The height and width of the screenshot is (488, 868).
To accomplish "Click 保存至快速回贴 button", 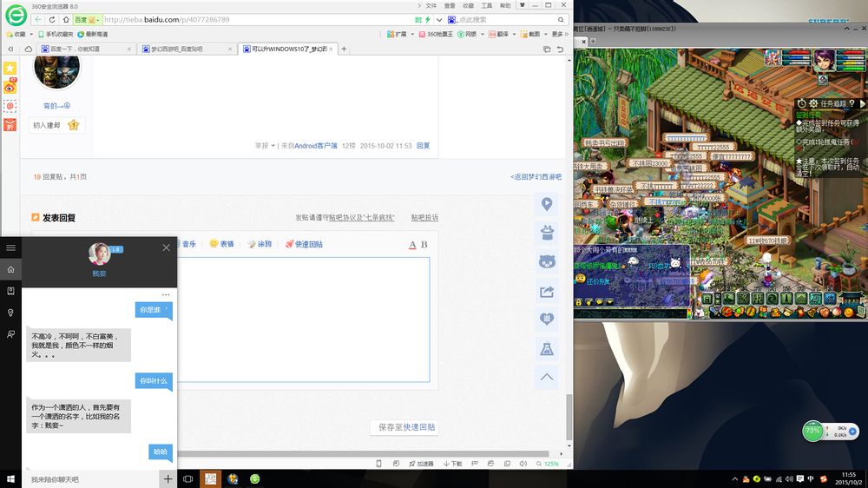I will tap(404, 427).
